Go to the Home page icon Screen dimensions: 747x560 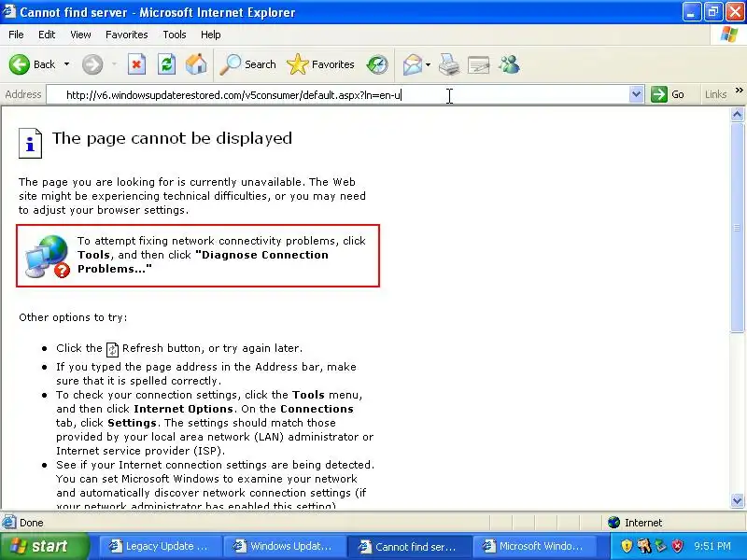pos(196,64)
